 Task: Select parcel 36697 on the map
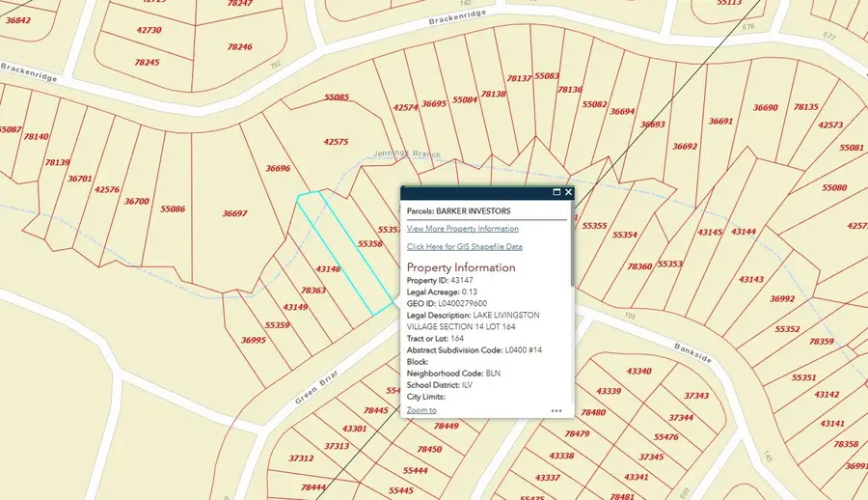(x=234, y=213)
